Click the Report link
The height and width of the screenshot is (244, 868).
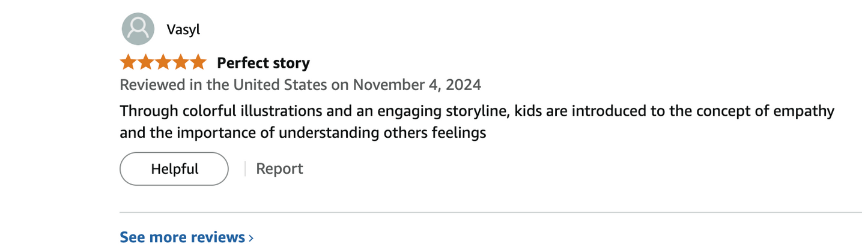[279, 169]
